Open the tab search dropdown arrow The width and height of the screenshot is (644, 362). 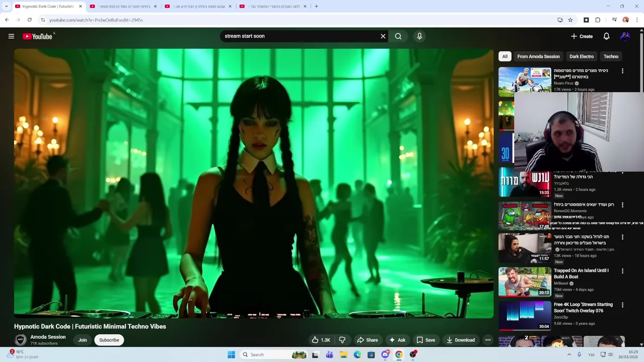pyautogui.click(x=6, y=7)
